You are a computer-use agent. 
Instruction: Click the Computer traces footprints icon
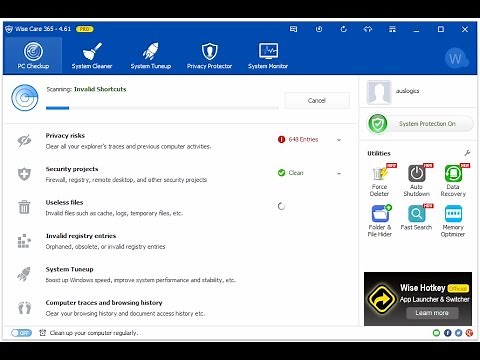[24, 308]
